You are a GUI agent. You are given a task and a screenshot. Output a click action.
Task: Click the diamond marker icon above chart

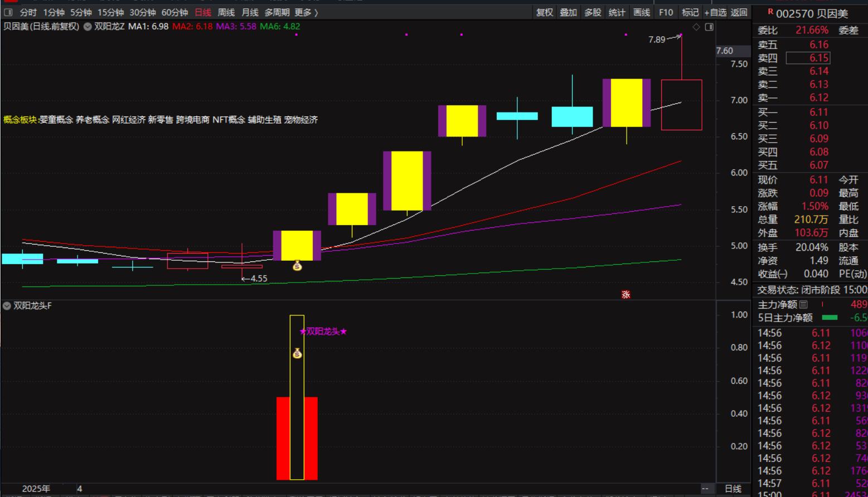[x=696, y=27]
